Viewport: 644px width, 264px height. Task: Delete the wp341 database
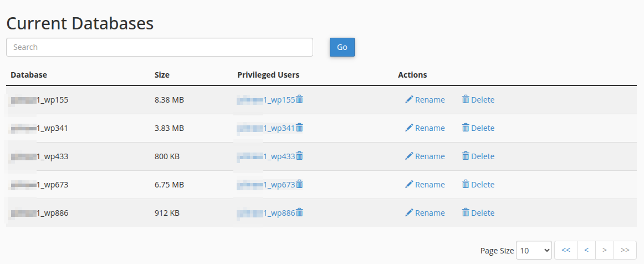(x=478, y=128)
